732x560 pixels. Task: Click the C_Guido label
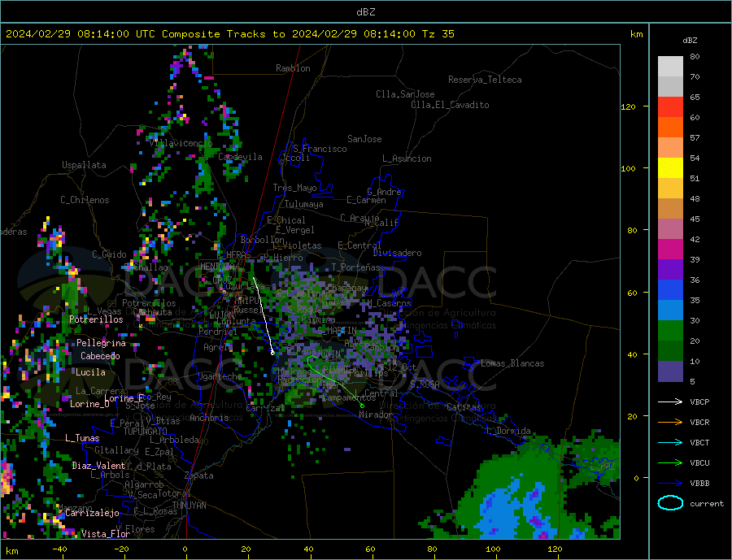pyautogui.click(x=109, y=254)
